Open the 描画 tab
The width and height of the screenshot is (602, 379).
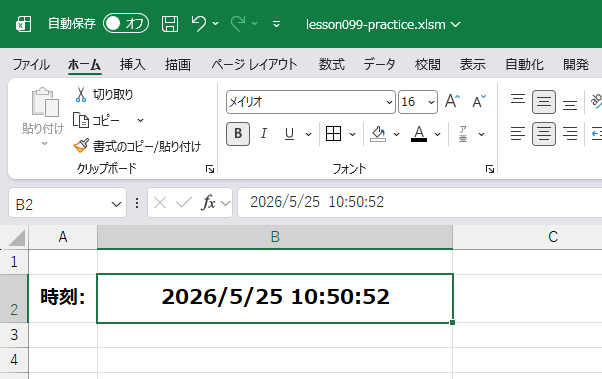tap(178, 64)
